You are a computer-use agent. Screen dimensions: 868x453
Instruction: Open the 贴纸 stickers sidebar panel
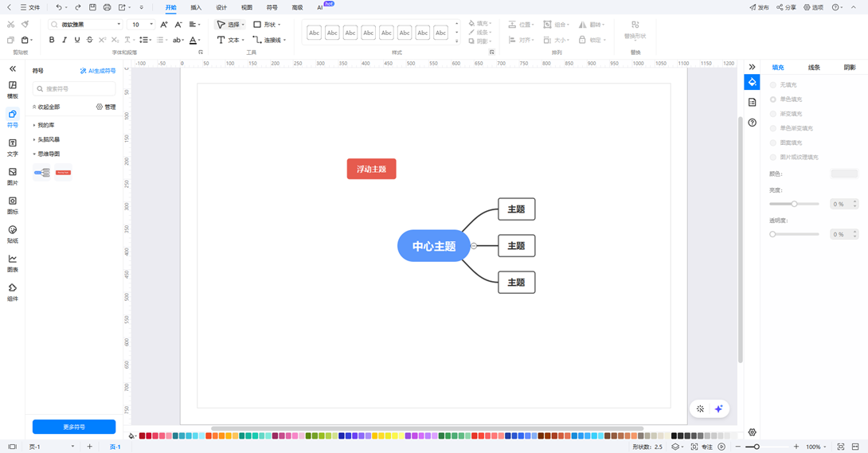[x=13, y=233]
